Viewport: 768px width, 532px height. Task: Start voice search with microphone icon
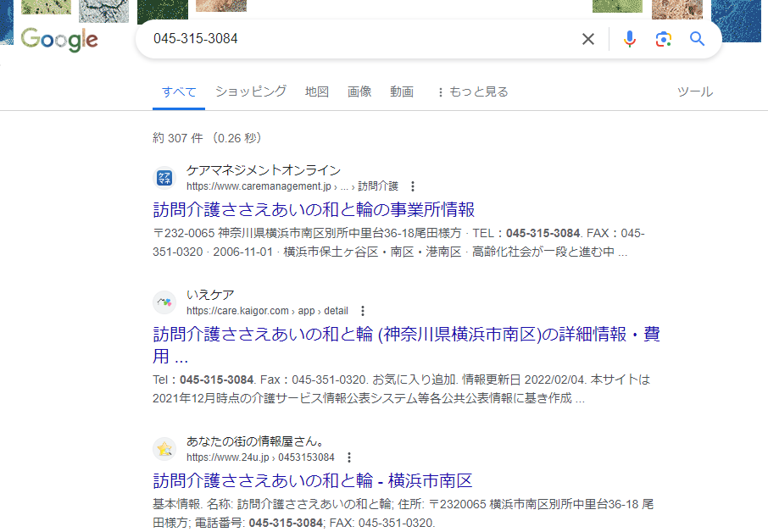[630, 39]
